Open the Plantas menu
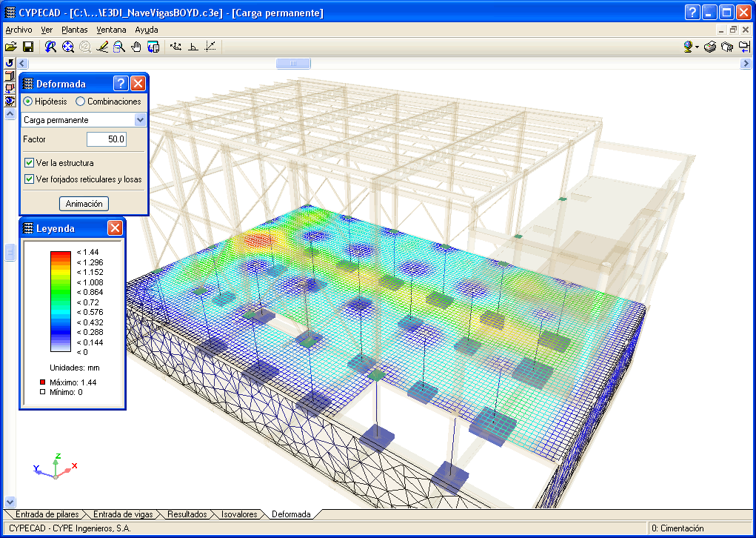The width and height of the screenshot is (756, 538). click(75, 30)
